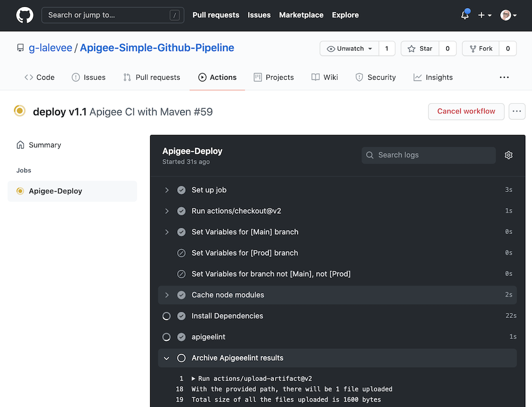Click log line 19 number
Image resolution: width=532 pixels, height=407 pixels.
pyautogui.click(x=179, y=400)
